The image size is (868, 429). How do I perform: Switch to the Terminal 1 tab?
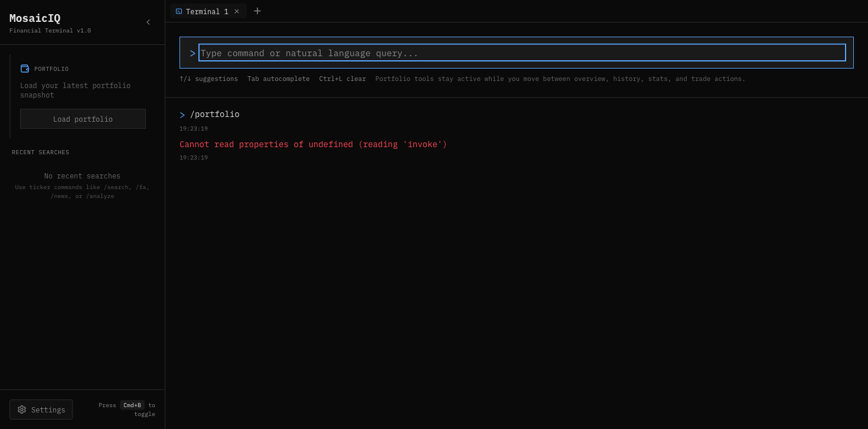click(x=207, y=11)
